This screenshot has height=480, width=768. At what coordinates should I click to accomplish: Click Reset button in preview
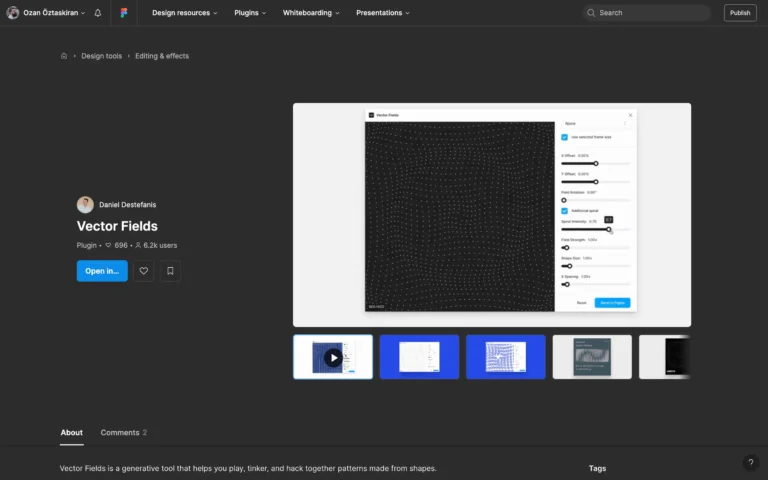tap(581, 303)
